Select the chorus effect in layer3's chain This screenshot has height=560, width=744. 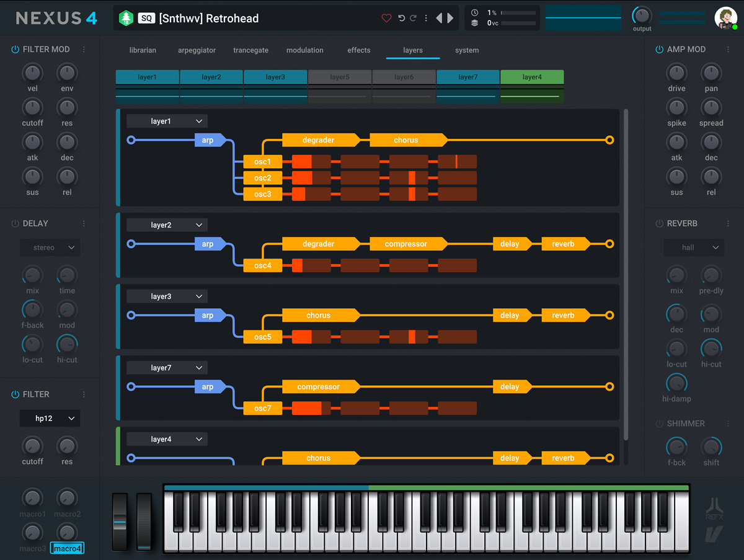[x=318, y=315]
